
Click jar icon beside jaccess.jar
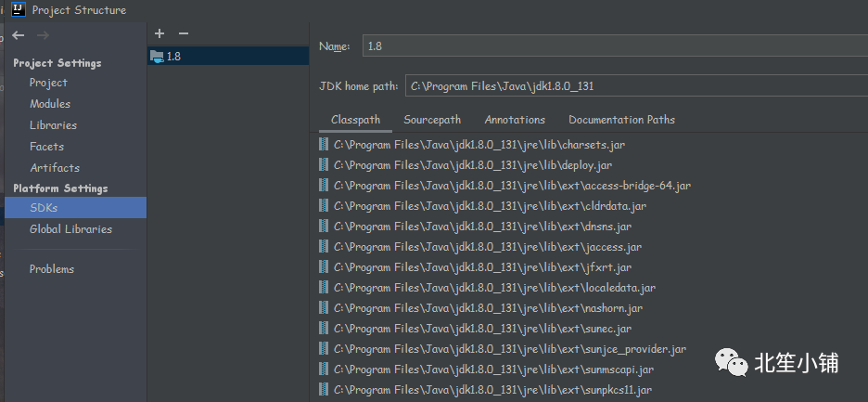pos(324,247)
